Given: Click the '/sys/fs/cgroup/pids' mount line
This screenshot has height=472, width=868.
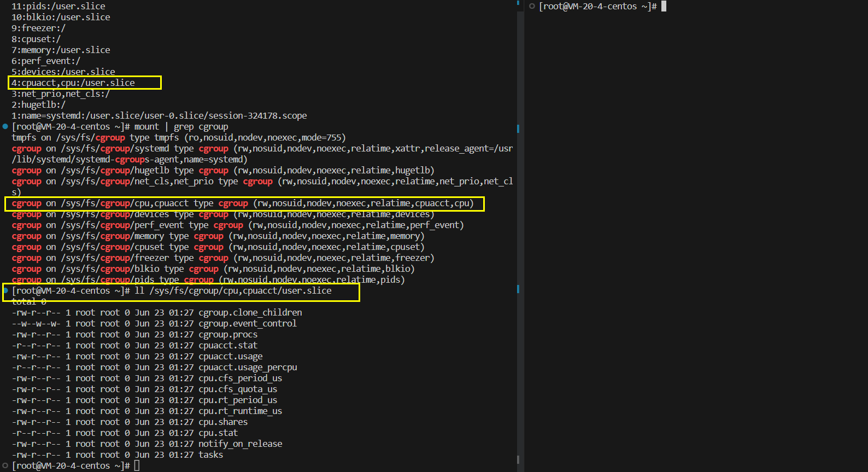Looking at the screenshot, I should (208, 279).
